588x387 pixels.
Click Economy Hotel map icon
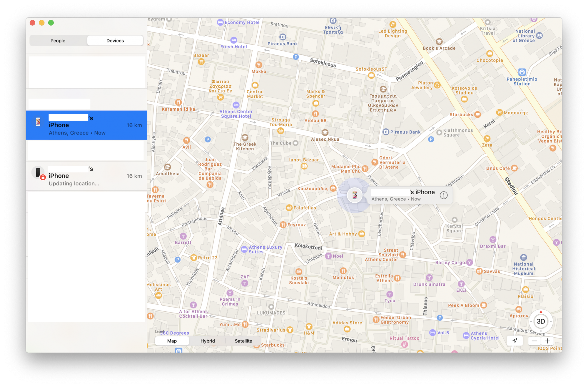click(x=220, y=22)
